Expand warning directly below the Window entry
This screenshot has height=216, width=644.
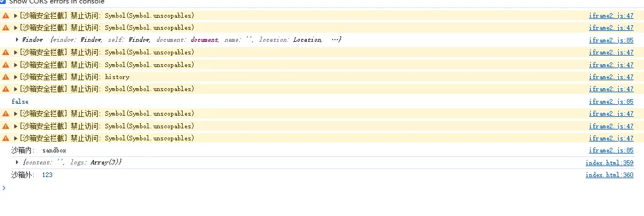(16, 52)
